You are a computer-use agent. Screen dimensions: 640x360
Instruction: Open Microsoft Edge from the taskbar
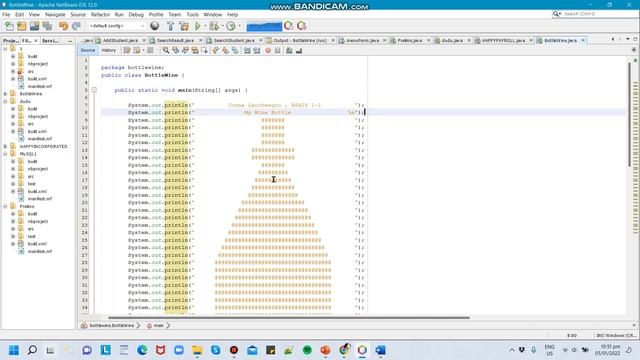point(142,350)
